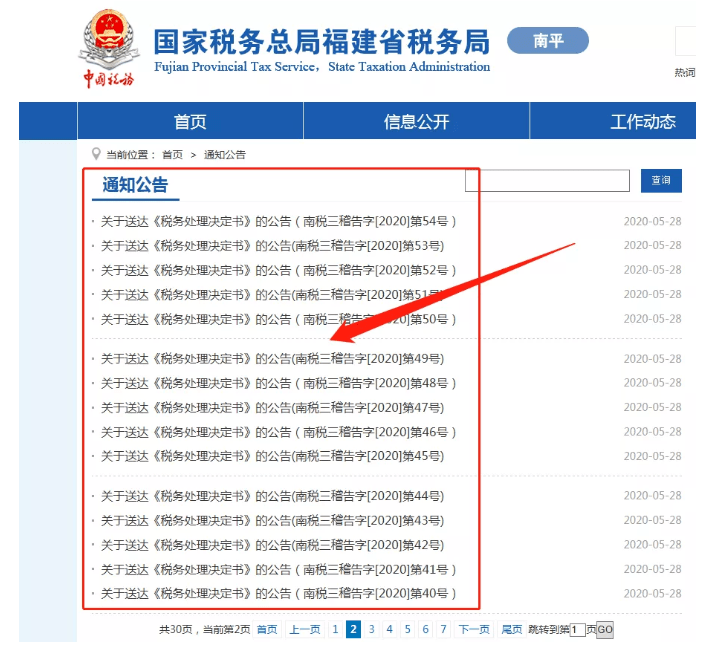Click the 通知公告 breadcrumb link

pyautogui.click(x=225, y=155)
